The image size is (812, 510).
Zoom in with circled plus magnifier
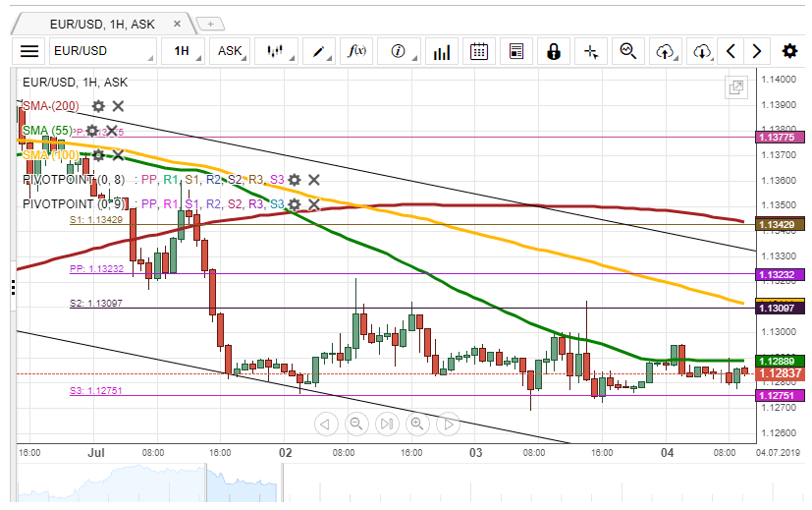[x=417, y=425]
